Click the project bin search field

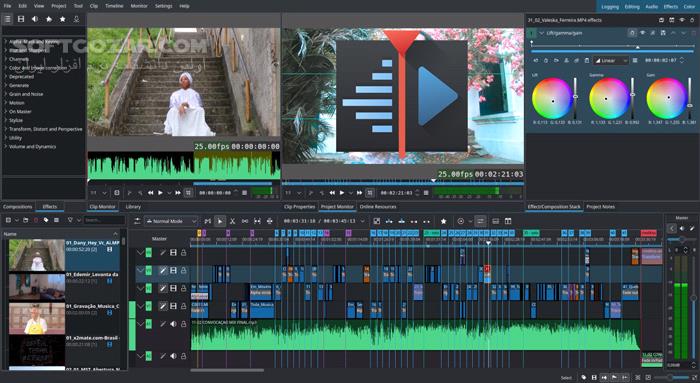(x=104, y=220)
